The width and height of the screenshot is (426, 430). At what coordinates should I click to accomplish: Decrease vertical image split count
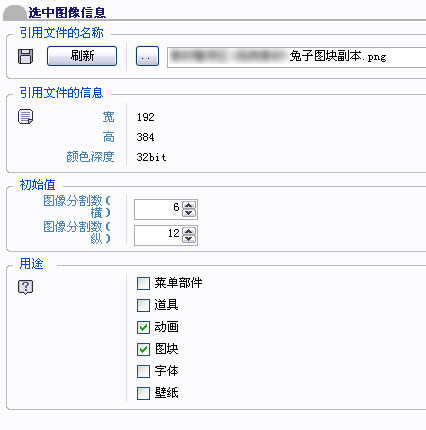pyautogui.click(x=189, y=239)
